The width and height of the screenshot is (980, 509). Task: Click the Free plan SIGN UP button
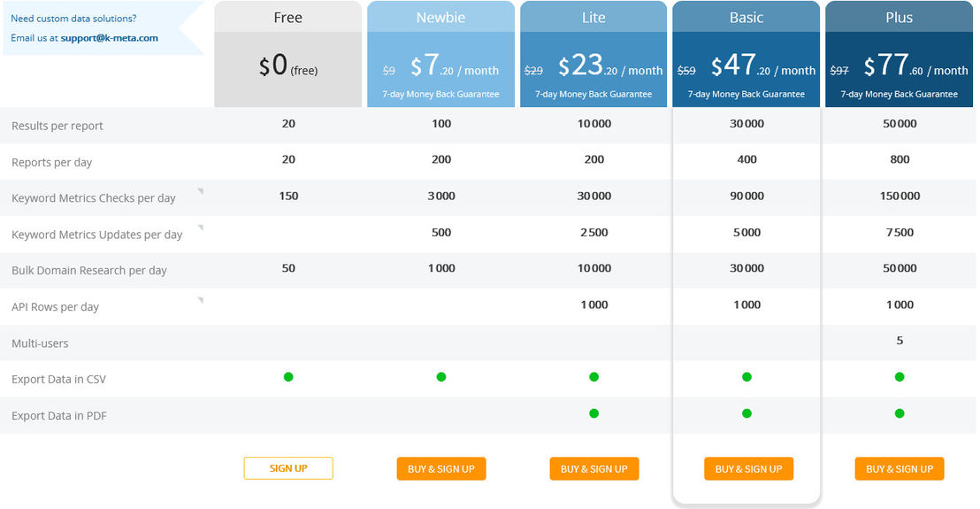tap(288, 468)
